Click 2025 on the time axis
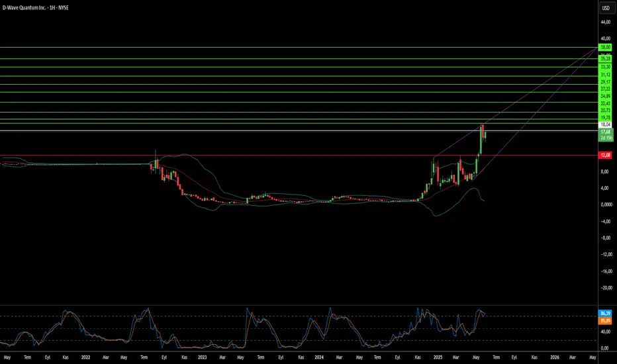The width and height of the screenshot is (617, 364). [437, 357]
